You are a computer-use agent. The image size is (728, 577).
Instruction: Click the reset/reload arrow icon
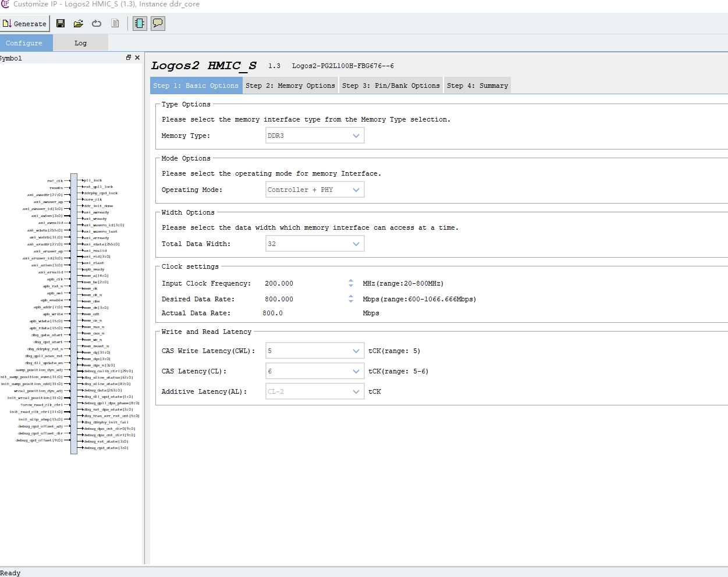pos(97,24)
